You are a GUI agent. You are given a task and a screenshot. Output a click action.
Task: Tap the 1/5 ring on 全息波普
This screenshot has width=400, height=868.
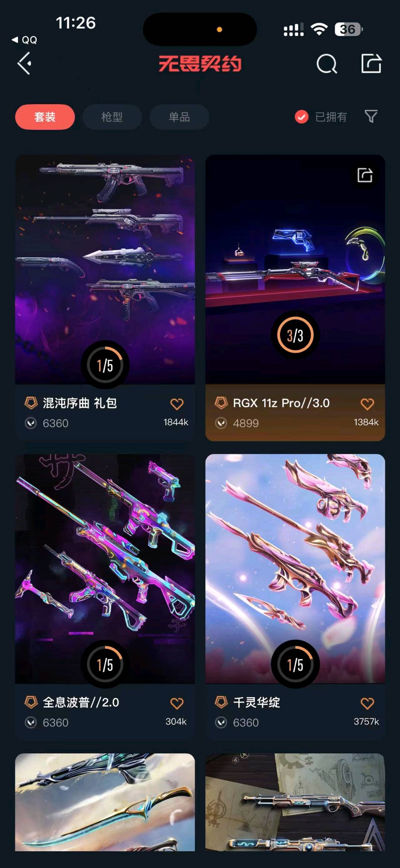(x=105, y=665)
